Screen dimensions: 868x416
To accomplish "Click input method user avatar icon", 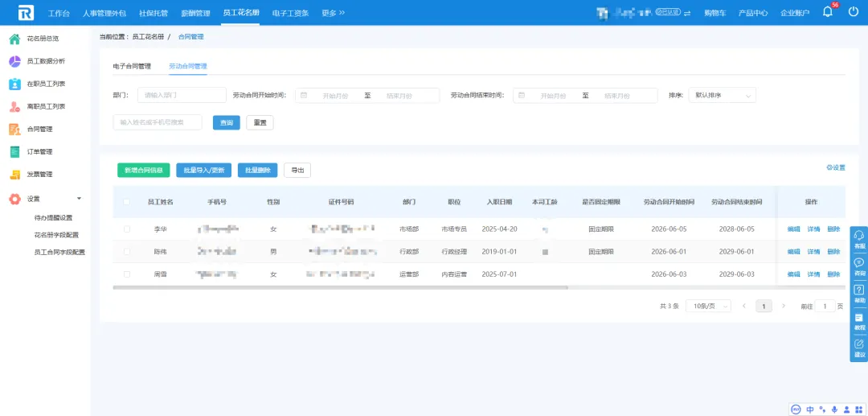I will click(845, 410).
